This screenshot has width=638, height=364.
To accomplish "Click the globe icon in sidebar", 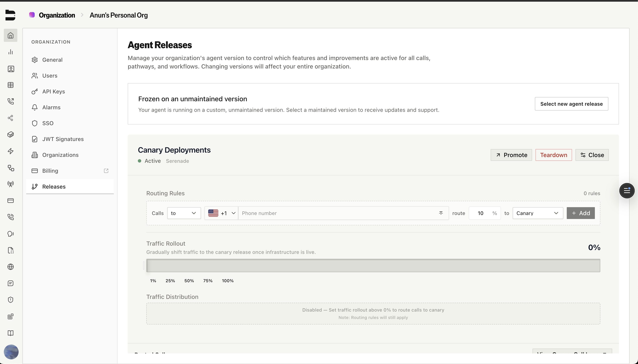I will 11,267.
